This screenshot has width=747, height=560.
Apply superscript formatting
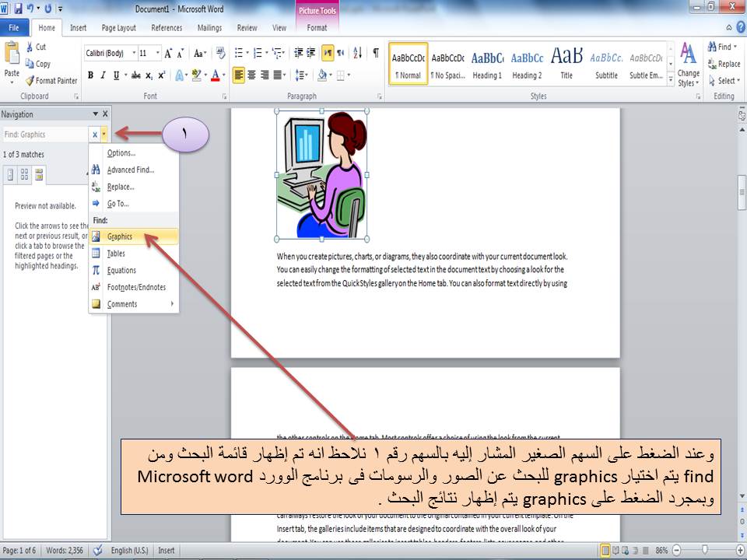pyautogui.click(x=162, y=75)
